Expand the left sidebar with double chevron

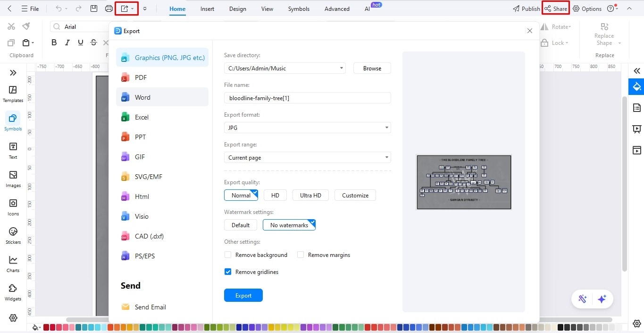[13, 73]
